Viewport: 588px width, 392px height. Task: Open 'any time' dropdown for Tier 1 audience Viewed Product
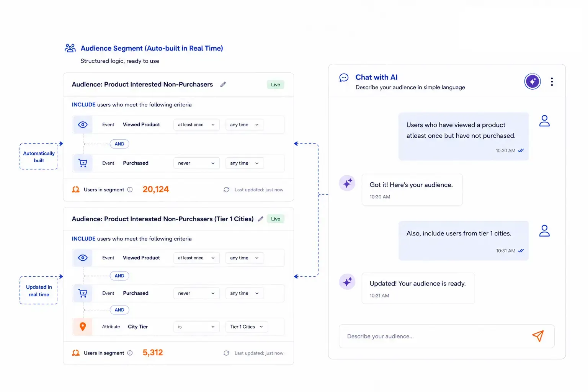point(245,258)
